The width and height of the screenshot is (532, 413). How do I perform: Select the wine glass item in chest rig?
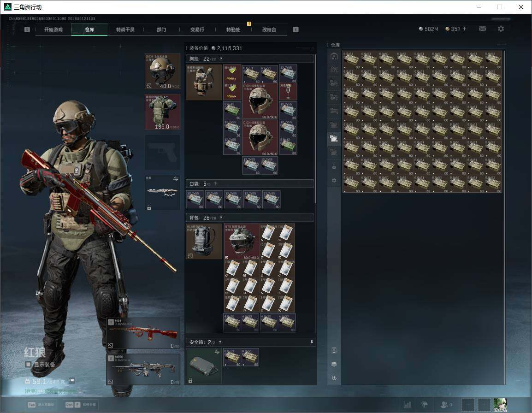[288, 92]
